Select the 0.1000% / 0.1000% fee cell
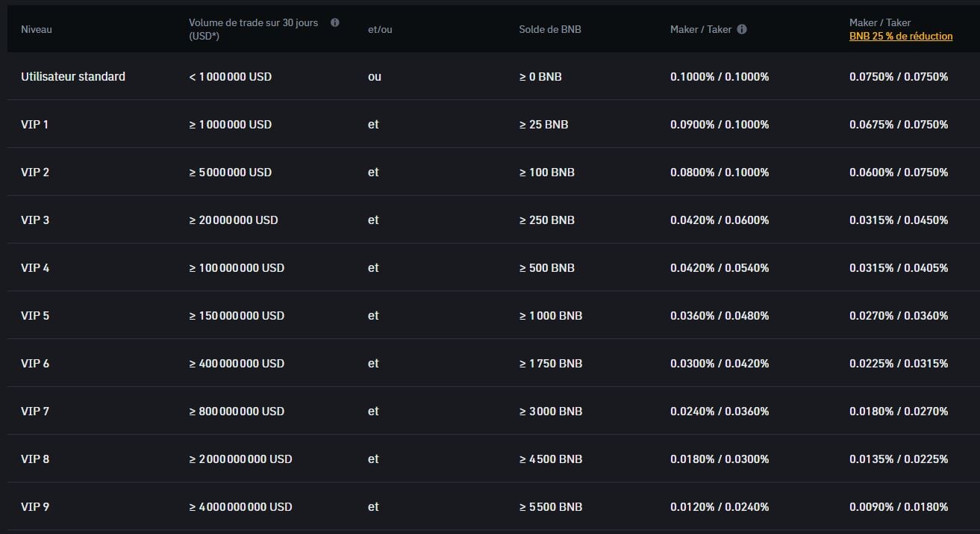 719,76
